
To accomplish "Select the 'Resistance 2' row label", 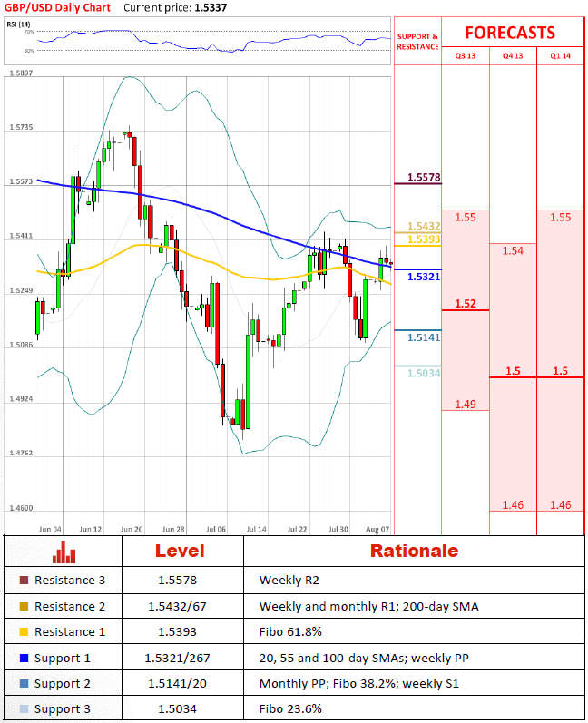I will tap(70, 606).
